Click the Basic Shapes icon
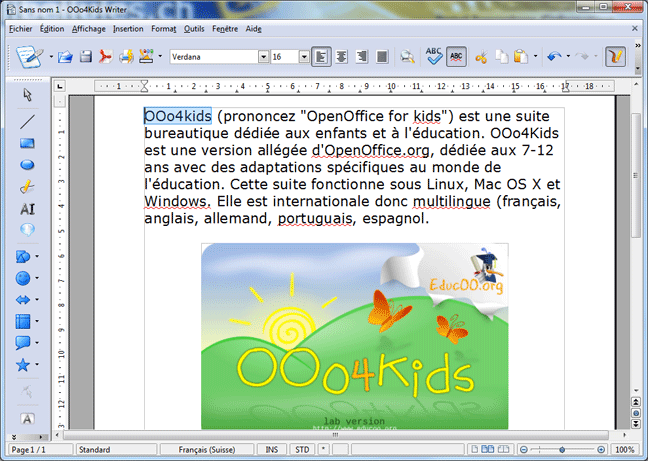 pyautogui.click(x=23, y=257)
